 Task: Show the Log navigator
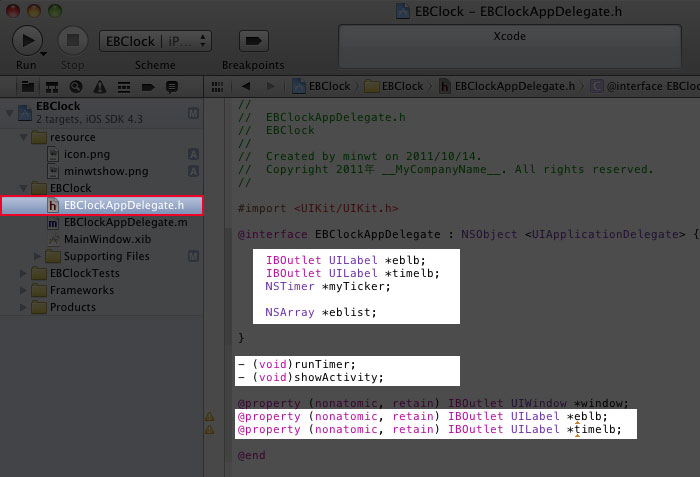pyautogui.click(x=172, y=87)
